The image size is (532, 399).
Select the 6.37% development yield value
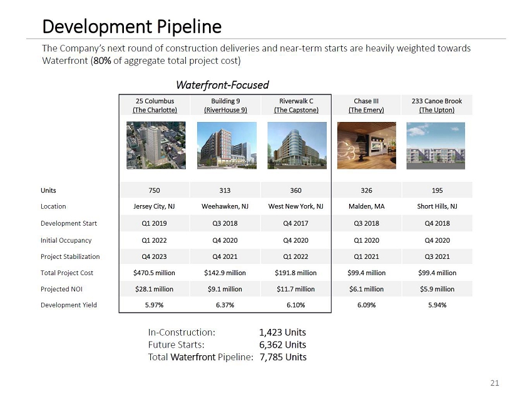click(225, 305)
